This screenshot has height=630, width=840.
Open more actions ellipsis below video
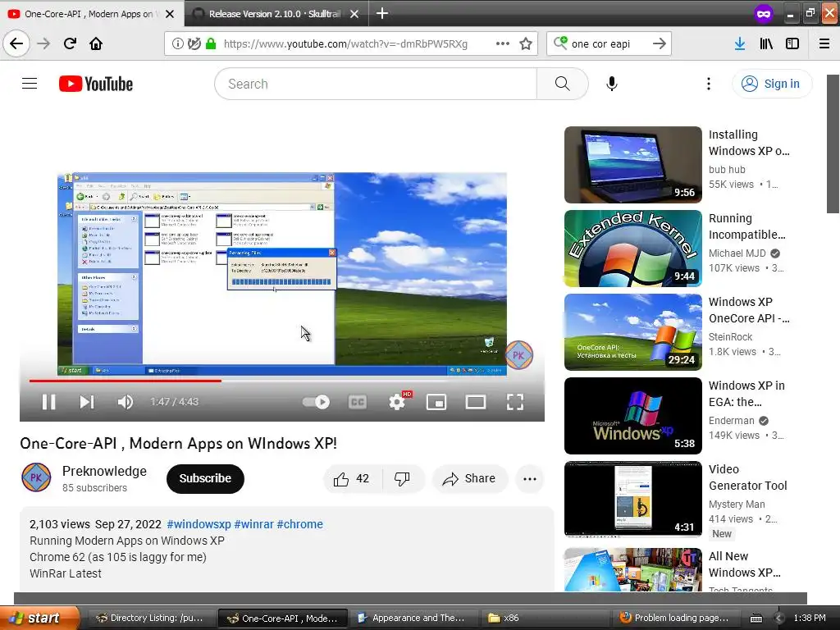[x=530, y=479]
